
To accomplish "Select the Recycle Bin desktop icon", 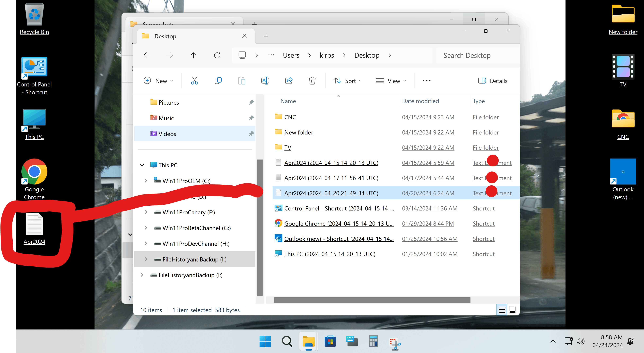I will point(34,19).
